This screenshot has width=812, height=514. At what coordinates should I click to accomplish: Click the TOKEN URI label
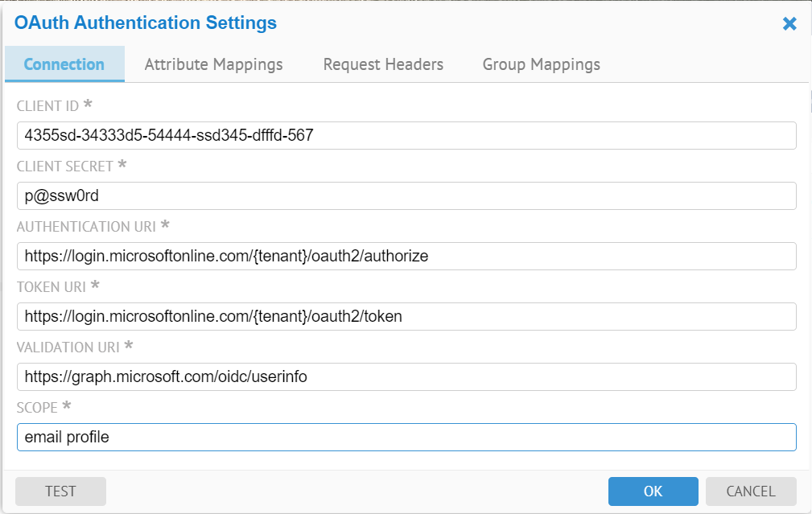pos(51,287)
